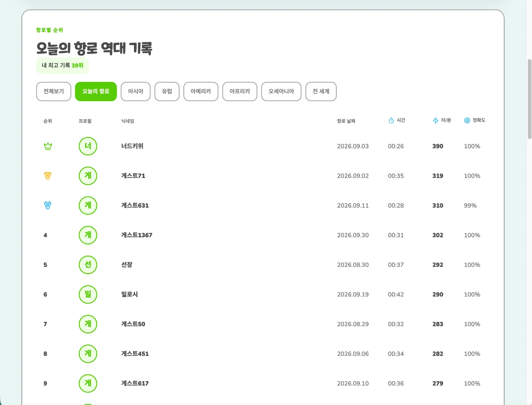Click the 순위 column header

click(x=48, y=121)
